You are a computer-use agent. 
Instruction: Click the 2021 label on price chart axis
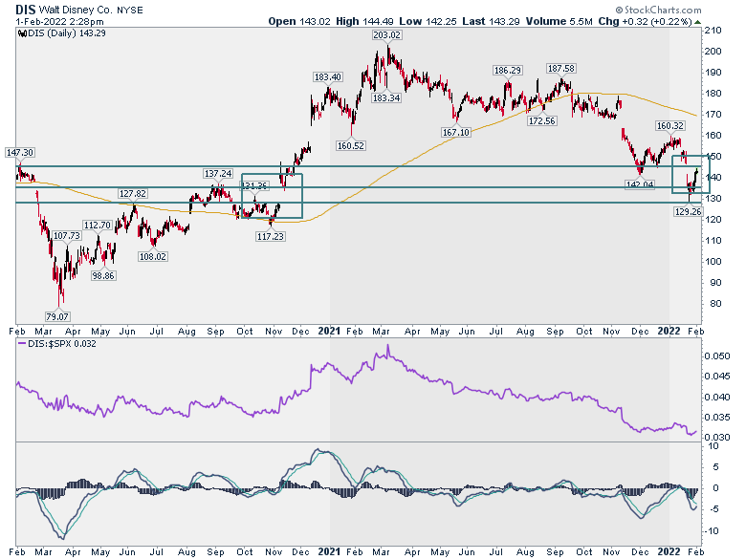(329, 331)
